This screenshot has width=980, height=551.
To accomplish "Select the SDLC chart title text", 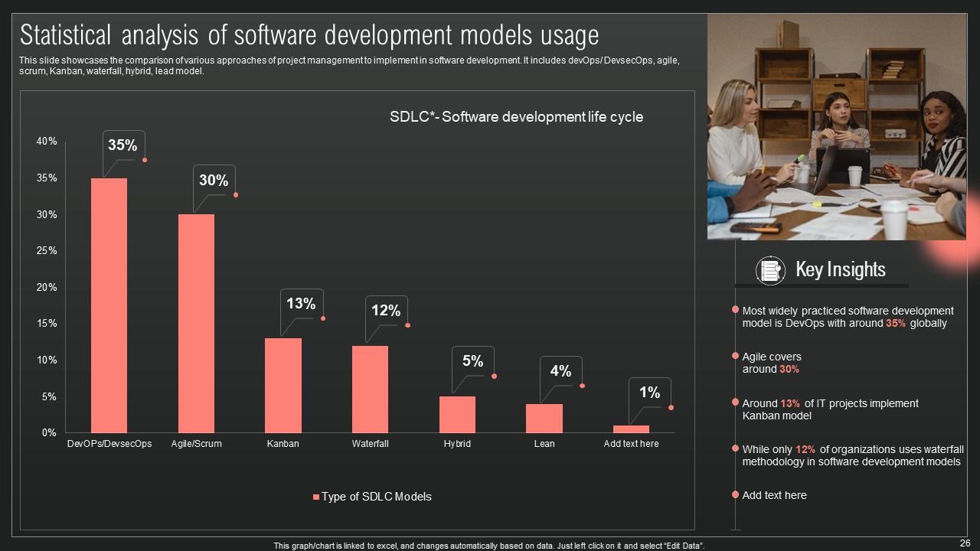I will [x=516, y=117].
